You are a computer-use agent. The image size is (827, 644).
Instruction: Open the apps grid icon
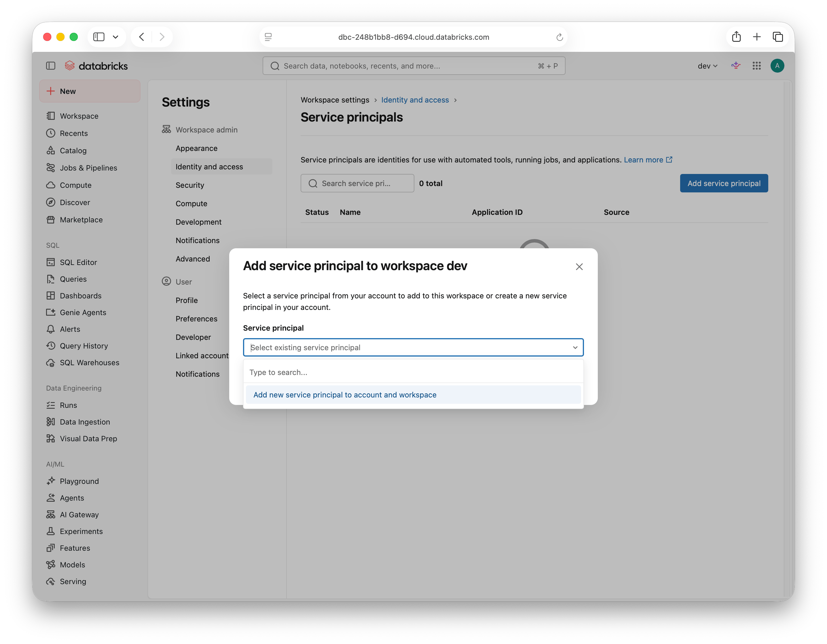[x=756, y=66]
